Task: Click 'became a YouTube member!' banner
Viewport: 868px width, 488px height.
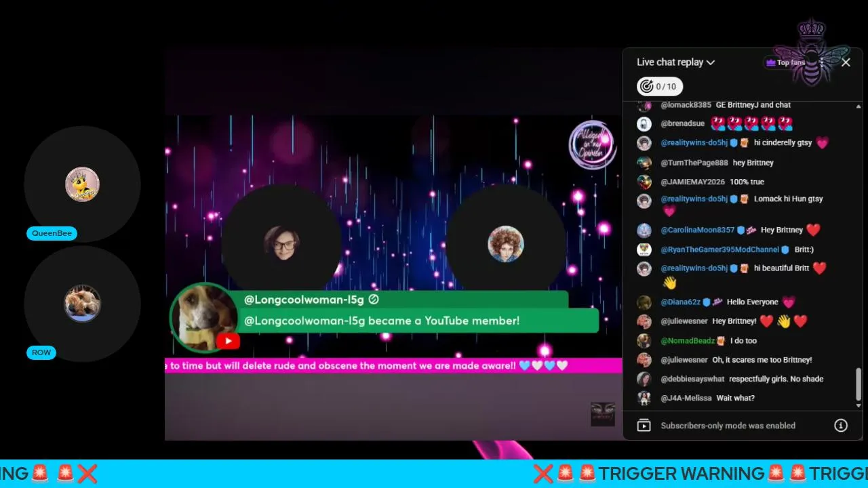Action: tap(418, 321)
